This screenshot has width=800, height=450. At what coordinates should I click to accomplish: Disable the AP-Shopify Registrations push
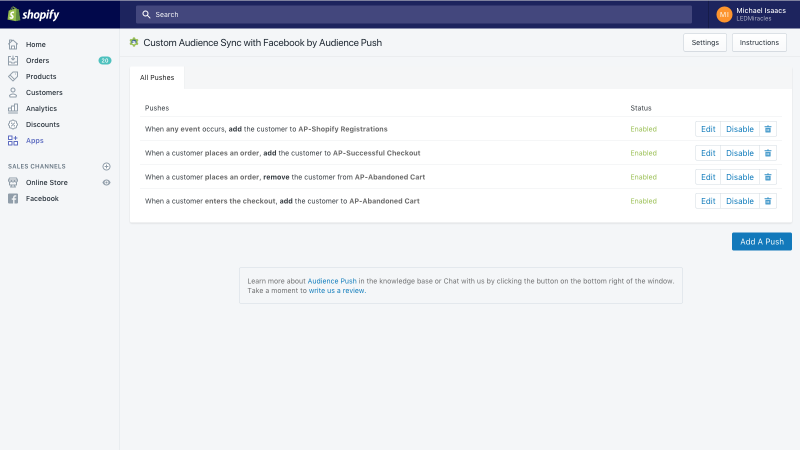coord(740,129)
